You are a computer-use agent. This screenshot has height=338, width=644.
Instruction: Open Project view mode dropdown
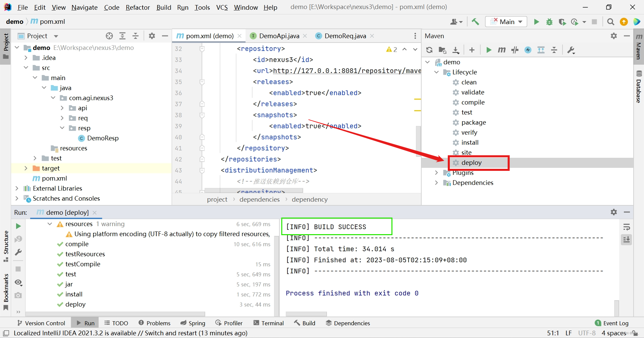point(56,36)
